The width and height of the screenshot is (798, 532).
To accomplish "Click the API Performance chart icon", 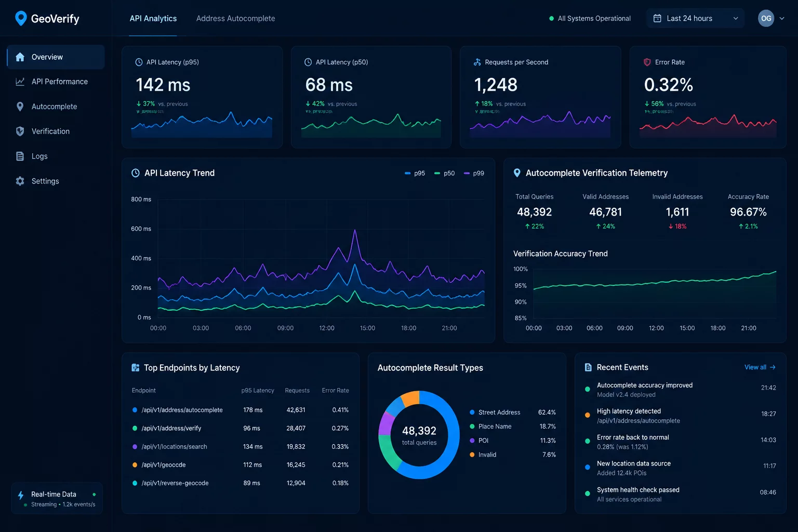I will [x=20, y=82].
